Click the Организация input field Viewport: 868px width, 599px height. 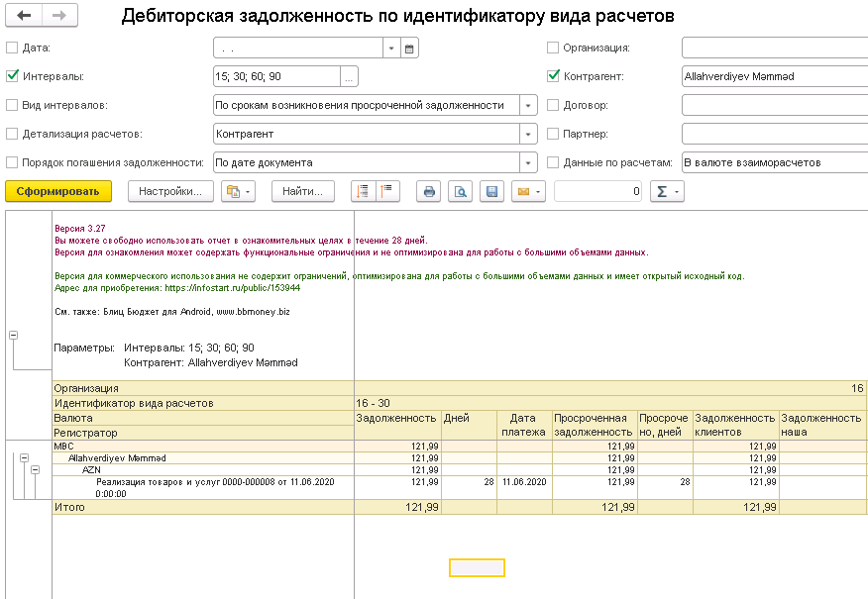coord(775,49)
